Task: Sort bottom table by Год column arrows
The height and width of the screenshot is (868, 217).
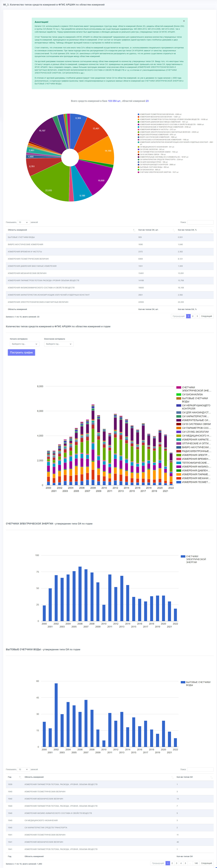Action: pyautogui.click(x=20, y=777)
